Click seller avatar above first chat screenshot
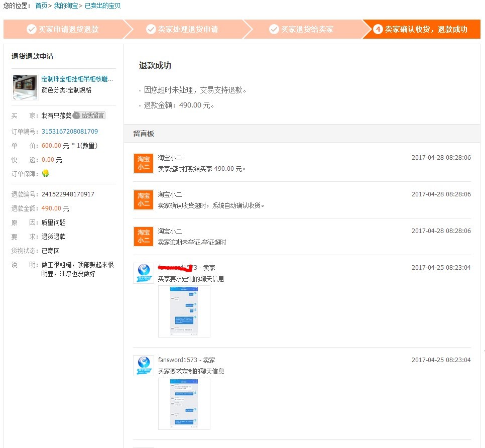 coord(144,273)
